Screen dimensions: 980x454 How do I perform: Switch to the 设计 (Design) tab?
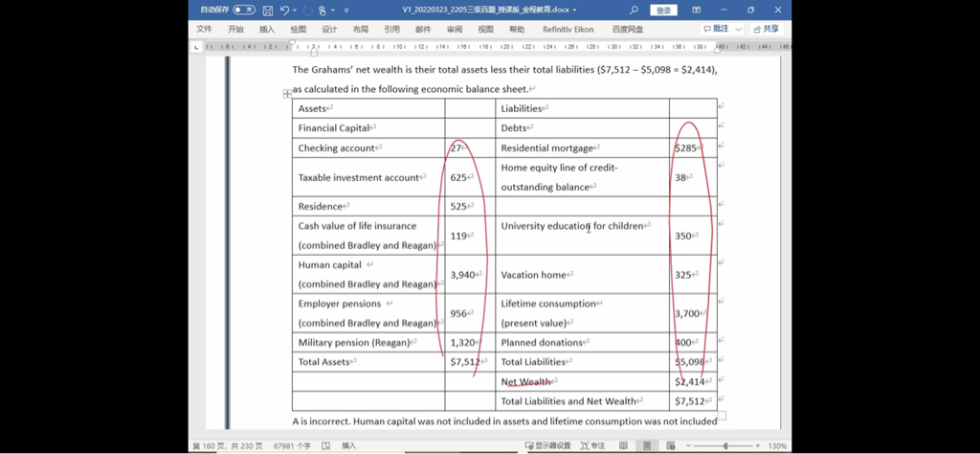pyautogui.click(x=329, y=30)
